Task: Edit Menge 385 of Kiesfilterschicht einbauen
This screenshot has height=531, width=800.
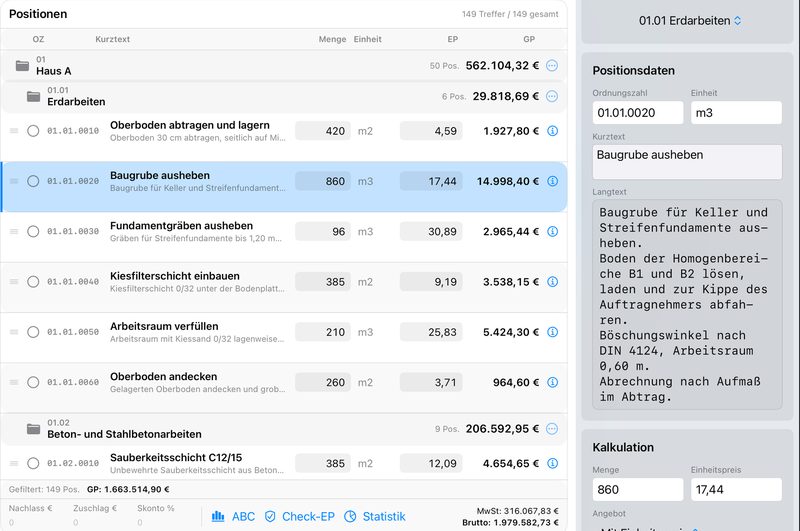Action: click(x=322, y=282)
